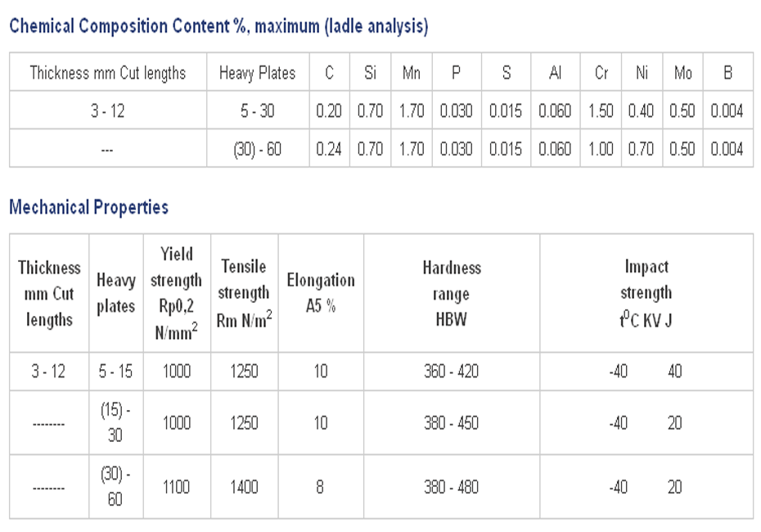Image resolution: width=761 pixels, height=532 pixels.
Task: Select the Elongation A5 % header
Action: point(321,293)
